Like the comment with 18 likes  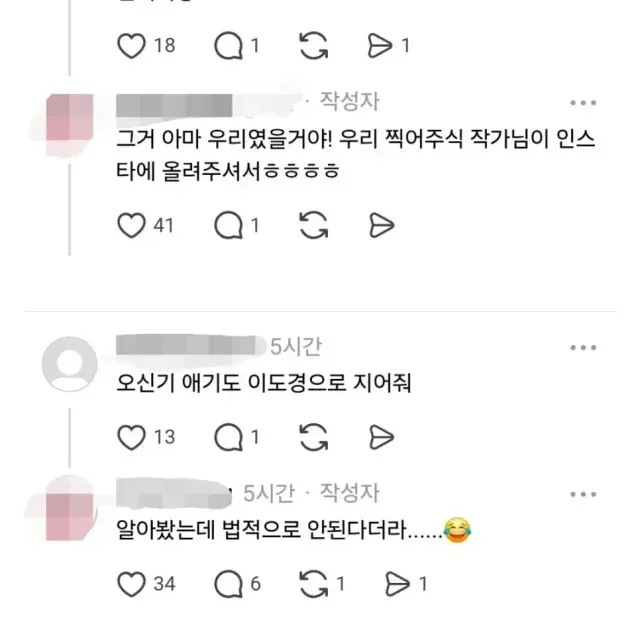tap(131, 45)
